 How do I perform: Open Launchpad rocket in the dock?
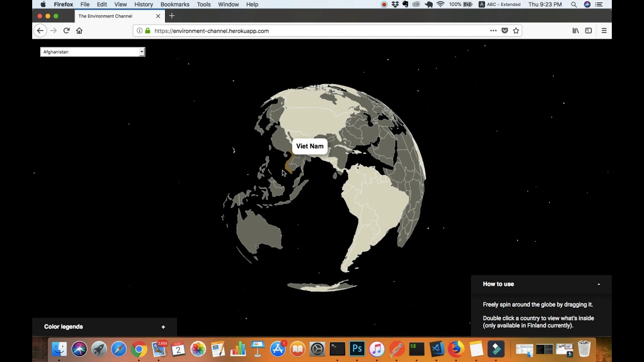tap(99, 349)
